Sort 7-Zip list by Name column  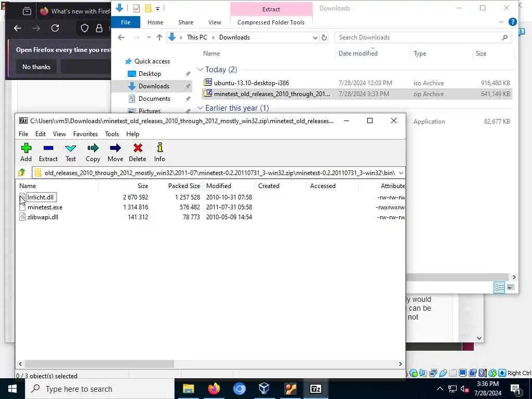[x=28, y=186]
